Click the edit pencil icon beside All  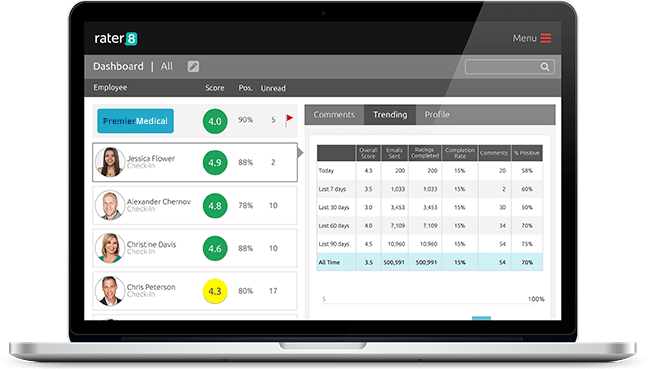193,66
